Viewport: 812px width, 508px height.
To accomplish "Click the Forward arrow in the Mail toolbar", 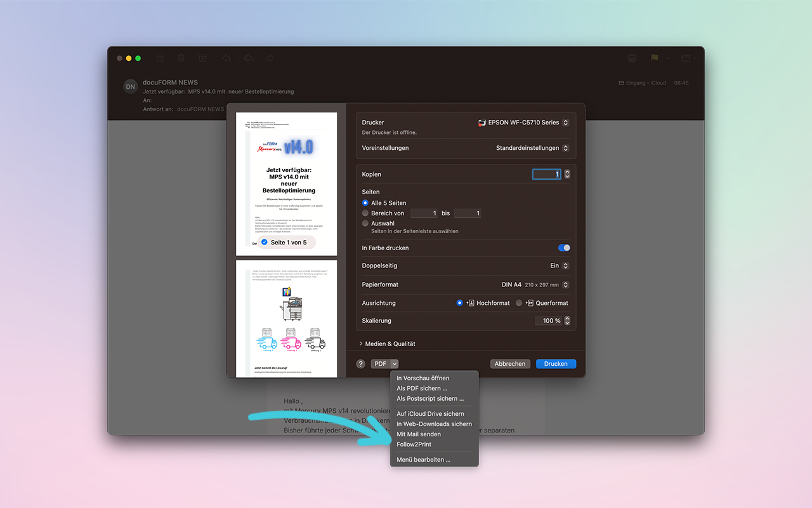I will (270, 58).
